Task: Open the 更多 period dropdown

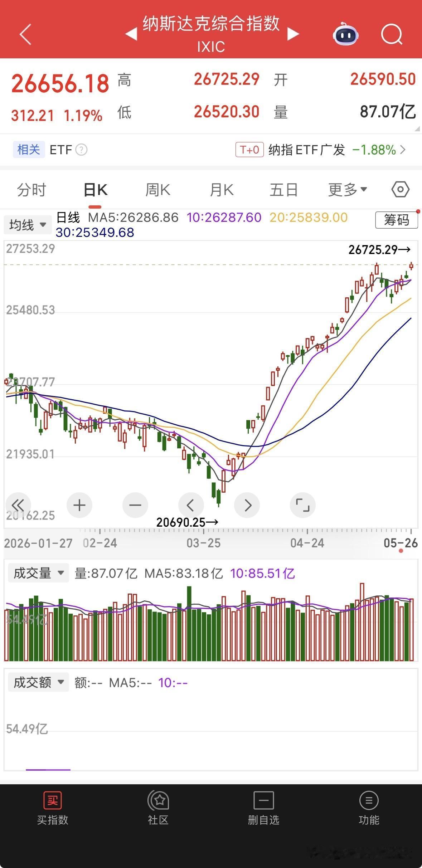Action: [x=348, y=190]
